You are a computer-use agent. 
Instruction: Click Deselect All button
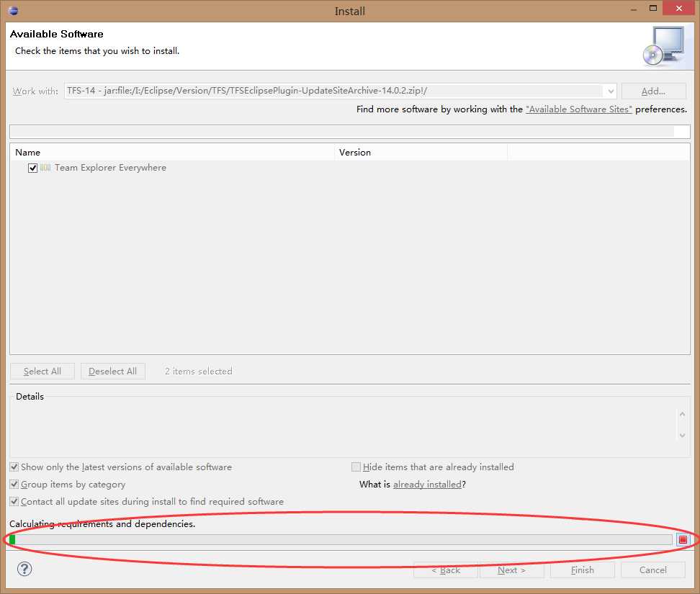click(112, 372)
